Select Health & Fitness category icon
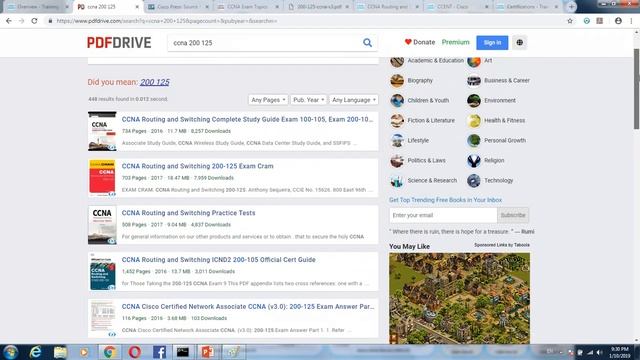Screen dimensions: 640x360 (x=474, y=120)
